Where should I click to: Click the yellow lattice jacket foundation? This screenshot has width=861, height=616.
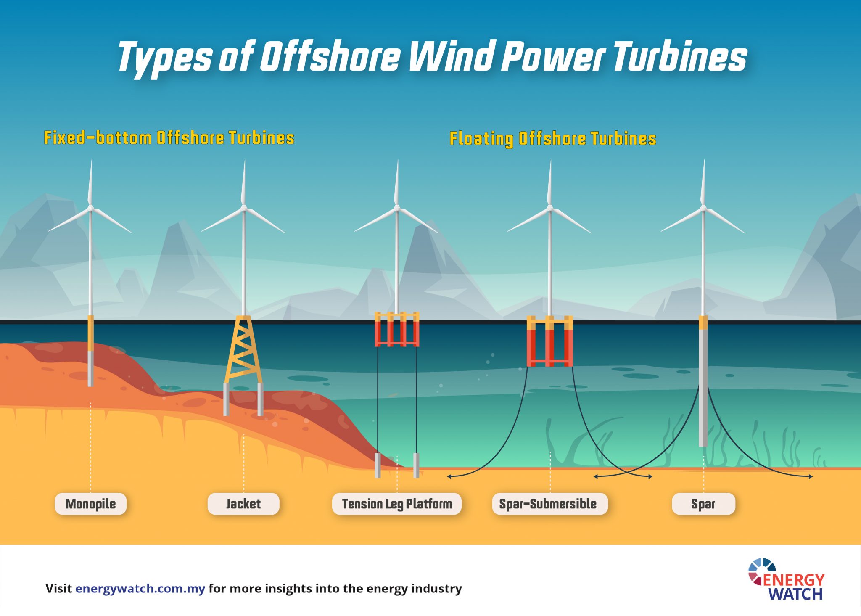click(x=243, y=349)
